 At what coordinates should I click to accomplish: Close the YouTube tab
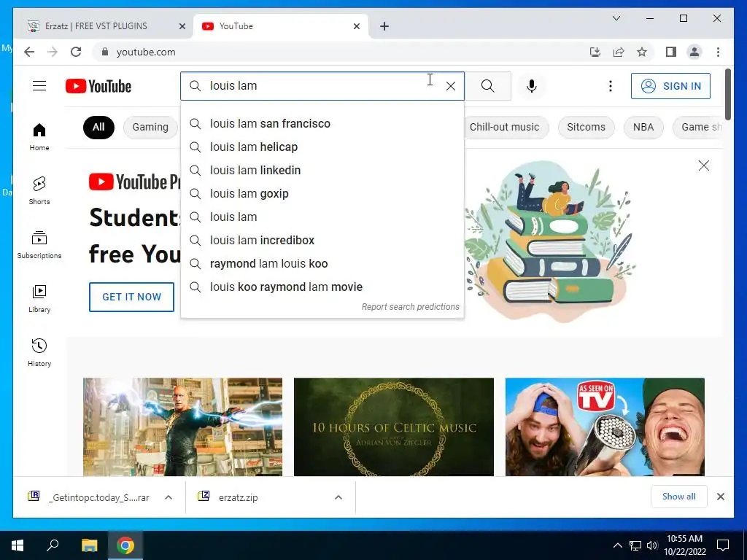(356, 26)
